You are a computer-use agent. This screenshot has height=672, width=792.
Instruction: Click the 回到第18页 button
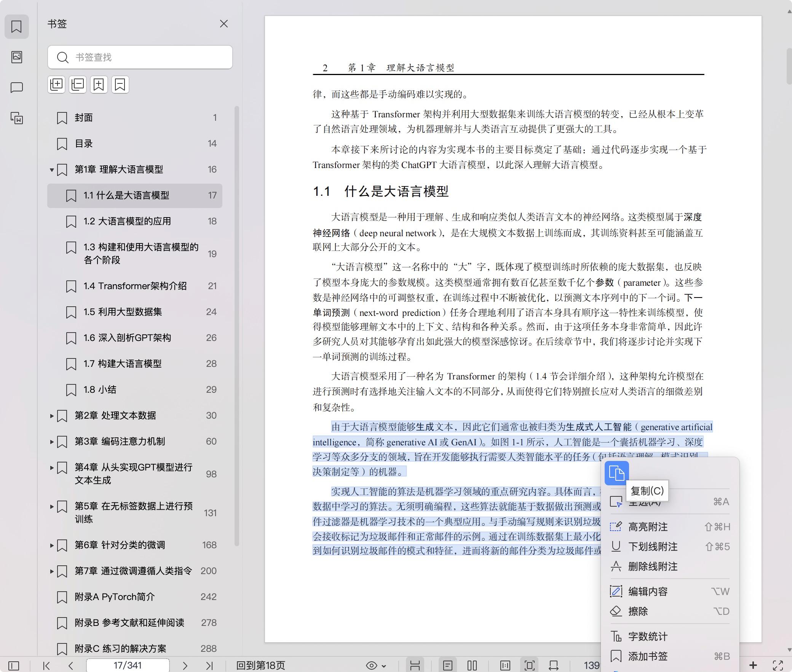(260, 666)
